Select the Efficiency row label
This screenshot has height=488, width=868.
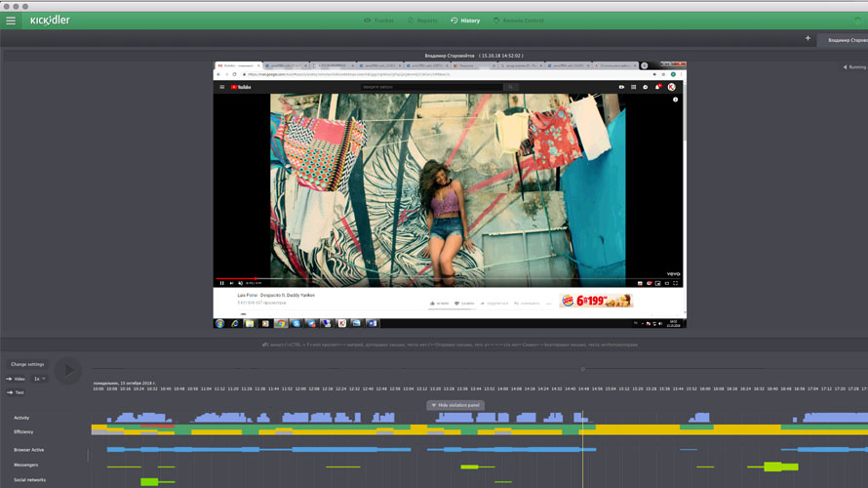(23, 431)
